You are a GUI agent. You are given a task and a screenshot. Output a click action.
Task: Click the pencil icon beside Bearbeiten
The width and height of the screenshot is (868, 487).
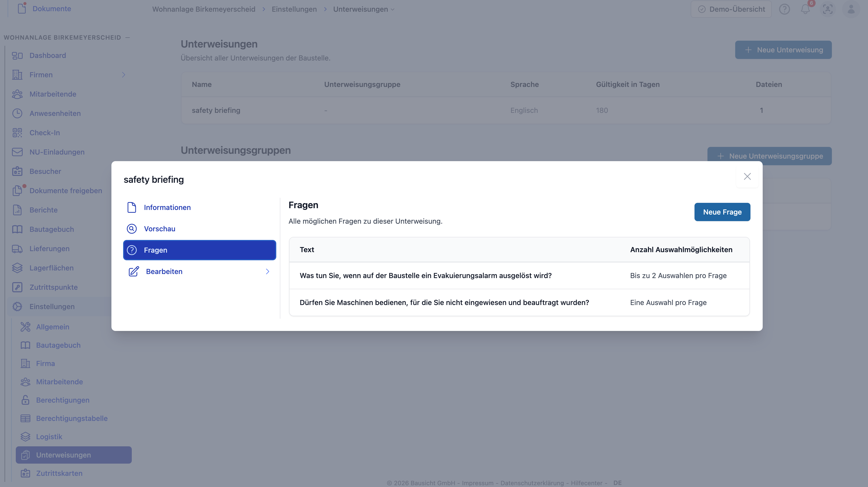click(134, 272)
